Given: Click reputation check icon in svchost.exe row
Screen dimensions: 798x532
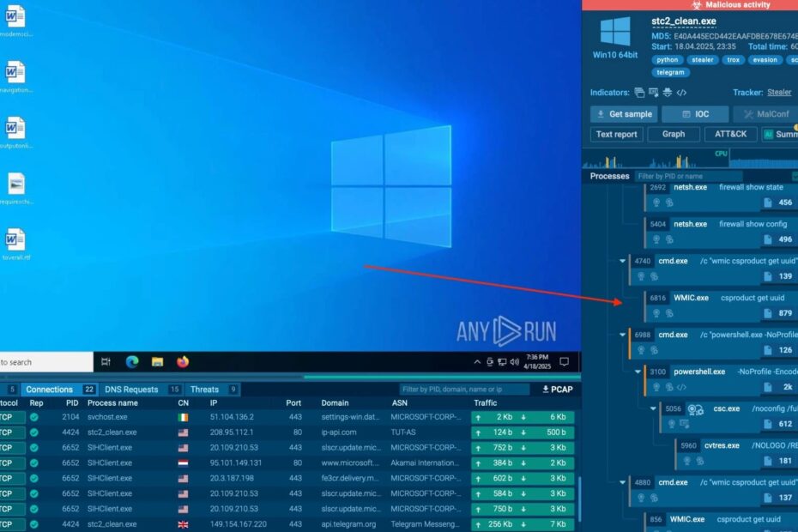Looking at the screenshot, I should point(34,418).
